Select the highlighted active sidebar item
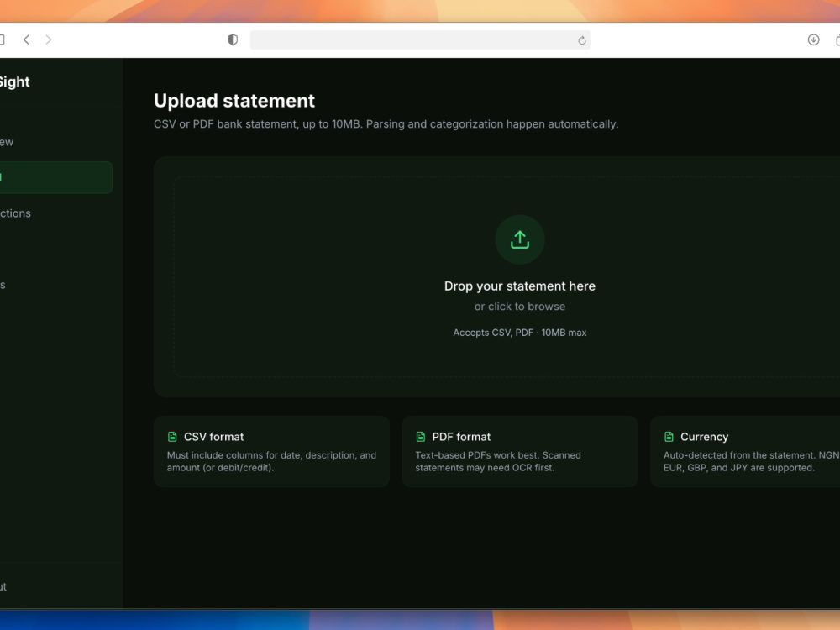Viewport: 840px width, 630px height. pos(55,177)
